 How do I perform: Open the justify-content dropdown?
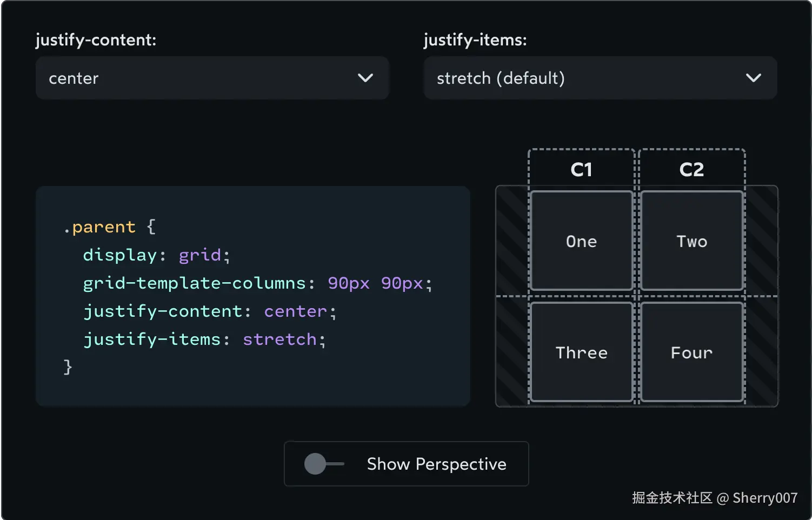[x=212, y=78]
